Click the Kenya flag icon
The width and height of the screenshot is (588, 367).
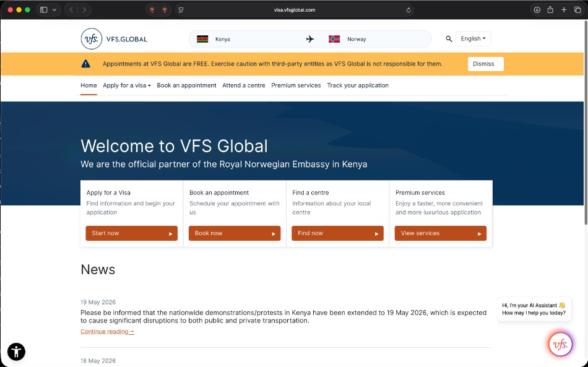202,39
